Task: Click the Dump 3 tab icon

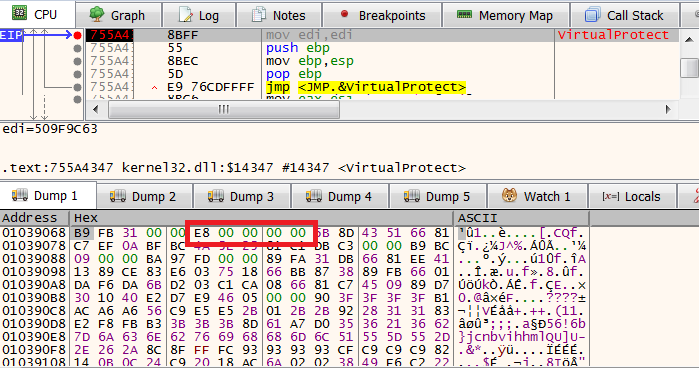Action: 216,196
